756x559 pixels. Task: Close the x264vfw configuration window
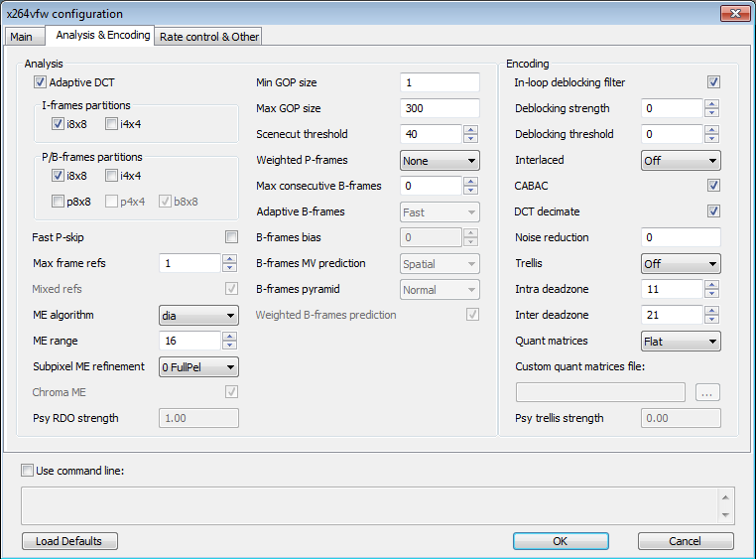[x=735, y=14]
